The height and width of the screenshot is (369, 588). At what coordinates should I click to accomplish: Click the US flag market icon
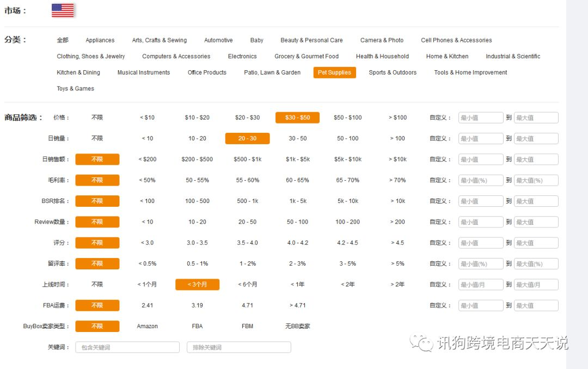point(63,10)
